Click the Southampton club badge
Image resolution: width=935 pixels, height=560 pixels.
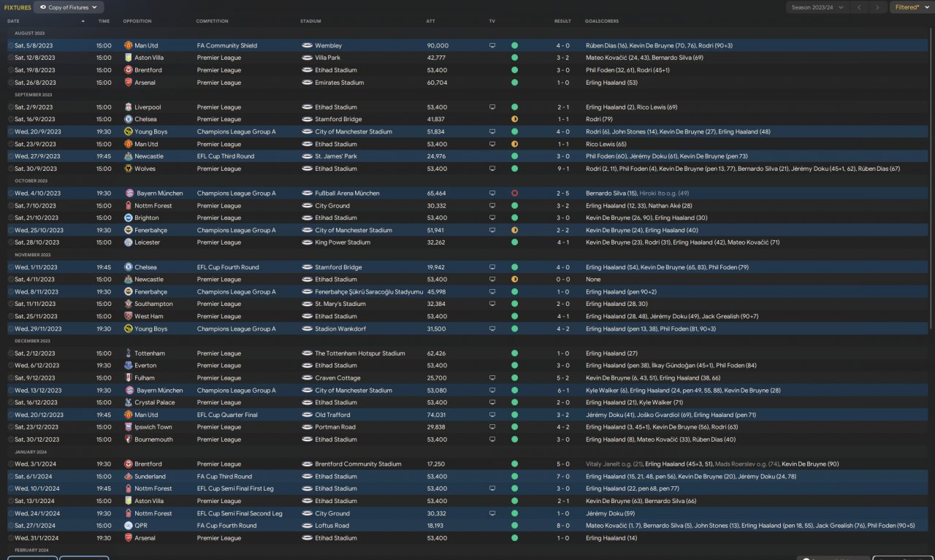click(x=129, y=304)
